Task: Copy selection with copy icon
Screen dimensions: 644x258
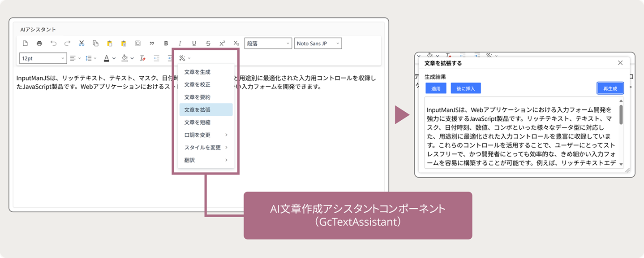Action: click(x=95, y=44)
